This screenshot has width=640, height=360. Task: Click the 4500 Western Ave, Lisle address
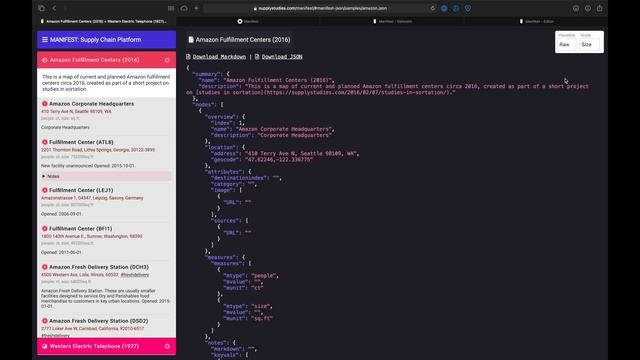[80, 275]
